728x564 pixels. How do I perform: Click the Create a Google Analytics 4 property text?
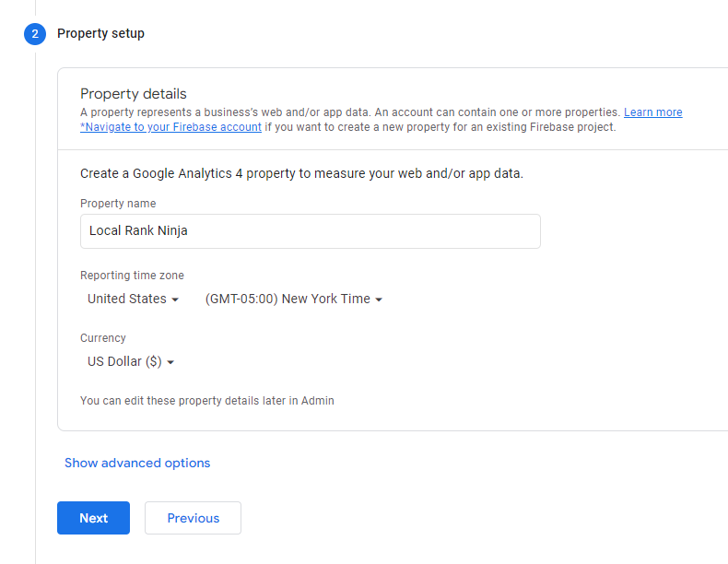click(301, 173)
